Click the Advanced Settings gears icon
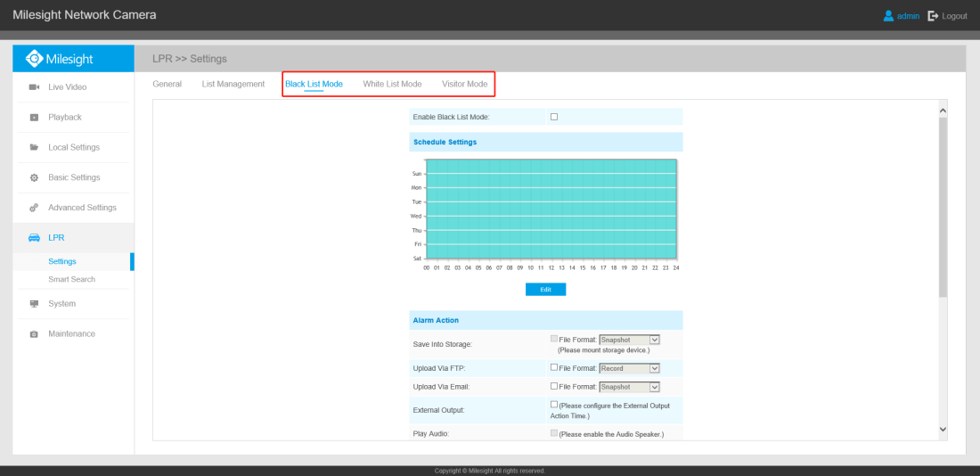The image size is (980, 476). [34, 208]
